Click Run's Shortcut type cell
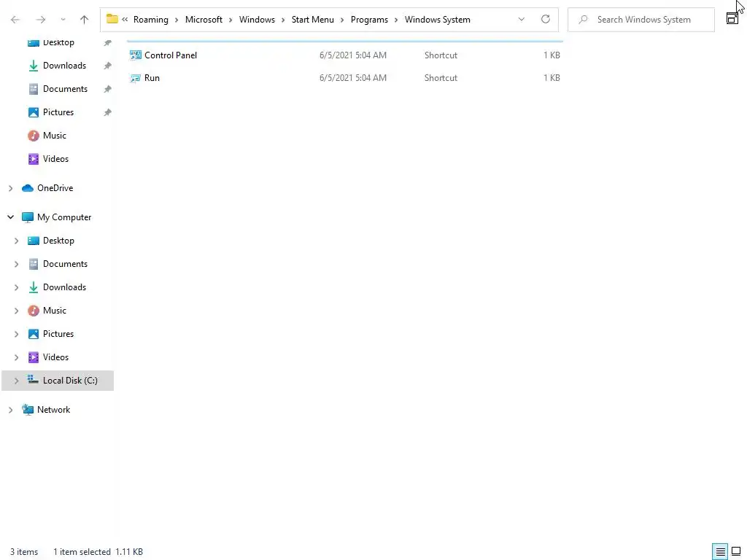 [441, 77]
